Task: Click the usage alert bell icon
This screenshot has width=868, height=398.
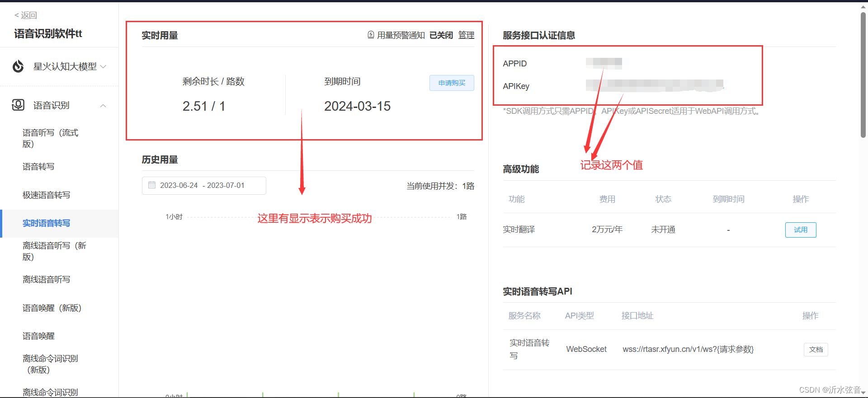Action: 371,35
